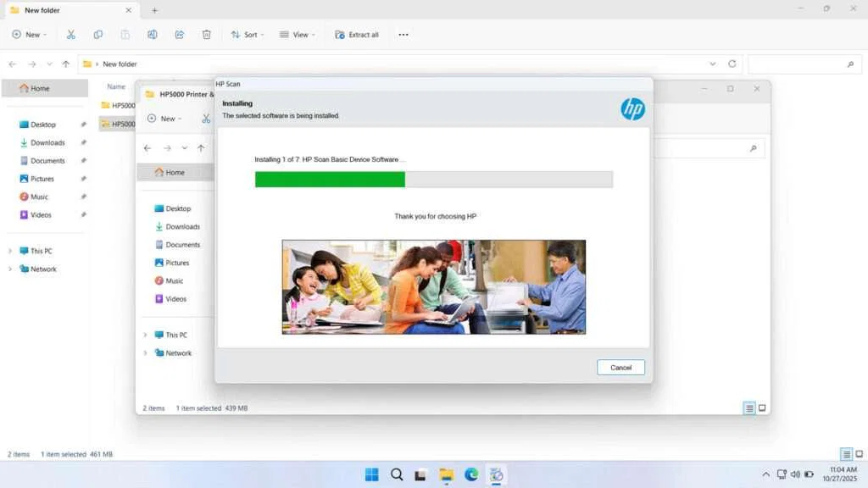Image resolution: width=868 pixels, height=488 pixels.
Task: Select the Cut icon in the Explorer toolbar
Action: click(x=71, y=35)
